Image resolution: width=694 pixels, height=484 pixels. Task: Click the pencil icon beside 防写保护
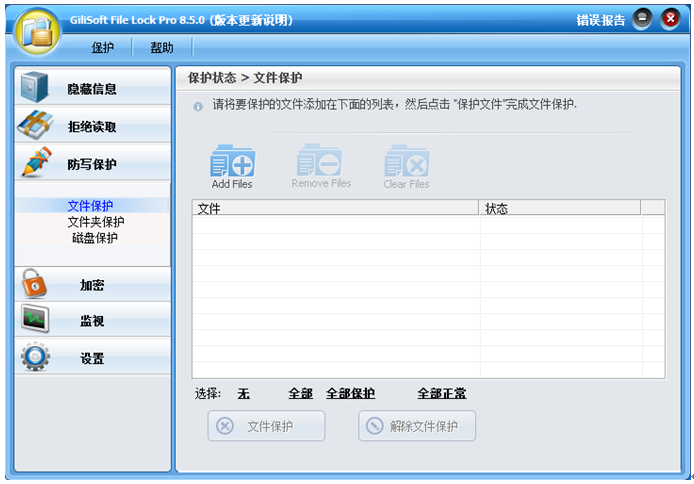[36, 162]
